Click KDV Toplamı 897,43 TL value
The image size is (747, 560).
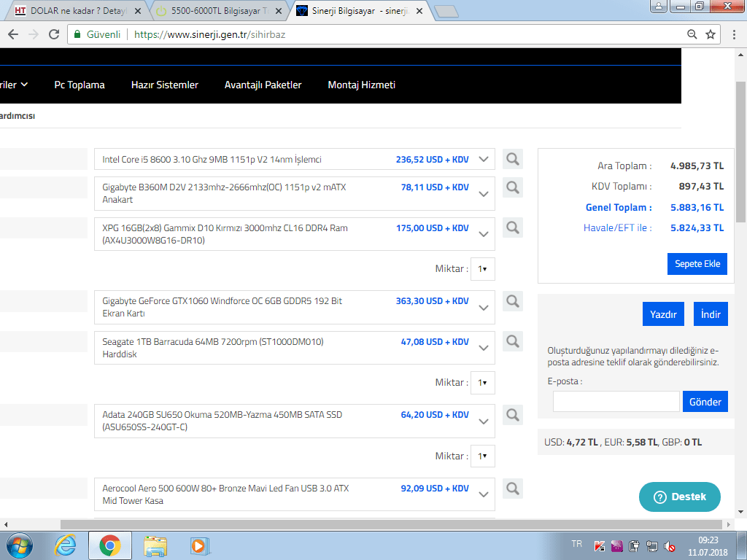pyautogui.click(x=701, y=187)
